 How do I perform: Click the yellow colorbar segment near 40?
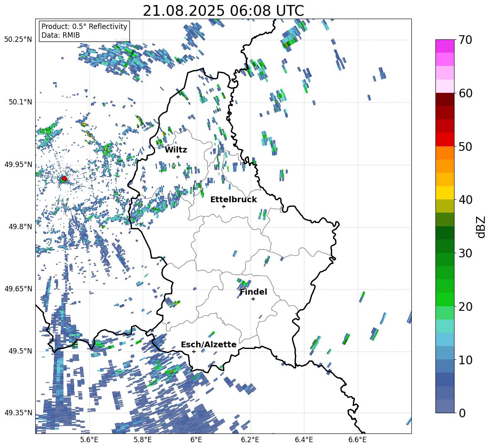point(445,193)
